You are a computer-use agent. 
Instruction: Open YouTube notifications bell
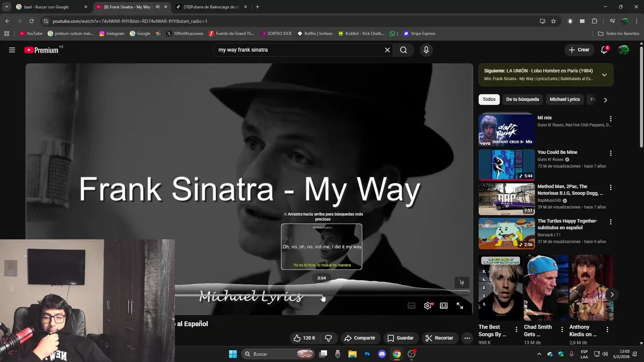click(604, 50)
